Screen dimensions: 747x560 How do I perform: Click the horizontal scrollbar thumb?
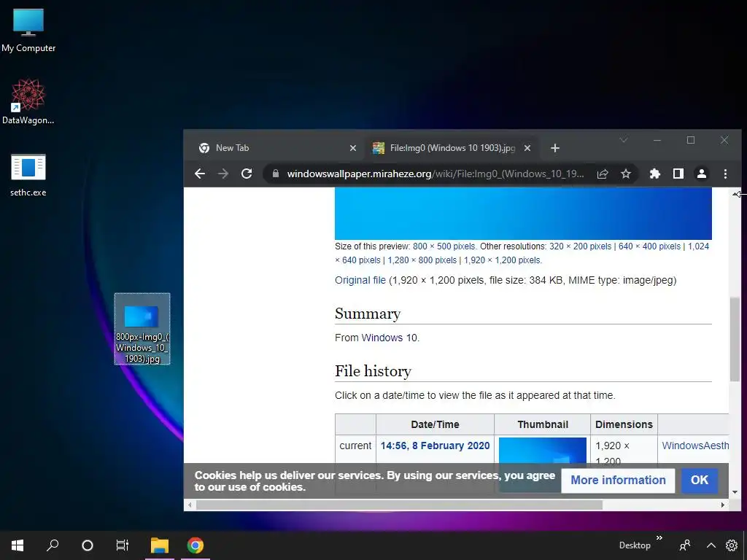pos(399,505)
